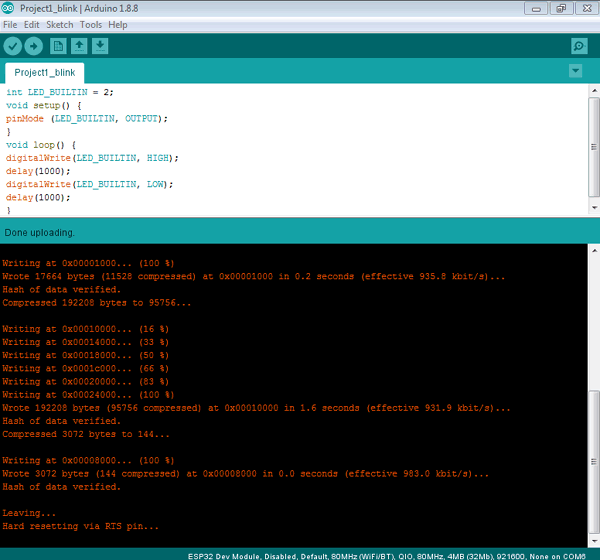Click the console scrollbar's top arrow

tap(592, 251)
